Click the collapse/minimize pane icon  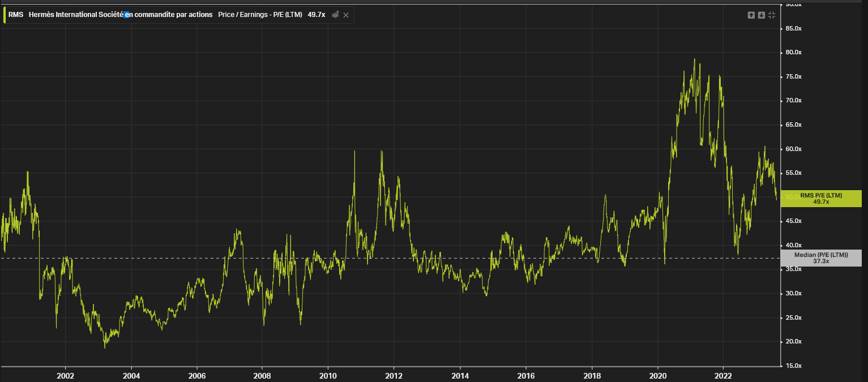coord(772,15)
